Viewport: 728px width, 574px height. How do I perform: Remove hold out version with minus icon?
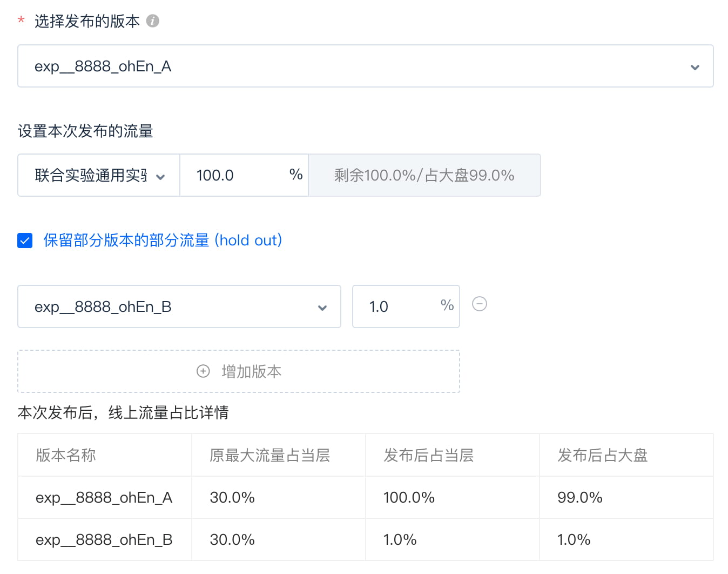(480, 304)
